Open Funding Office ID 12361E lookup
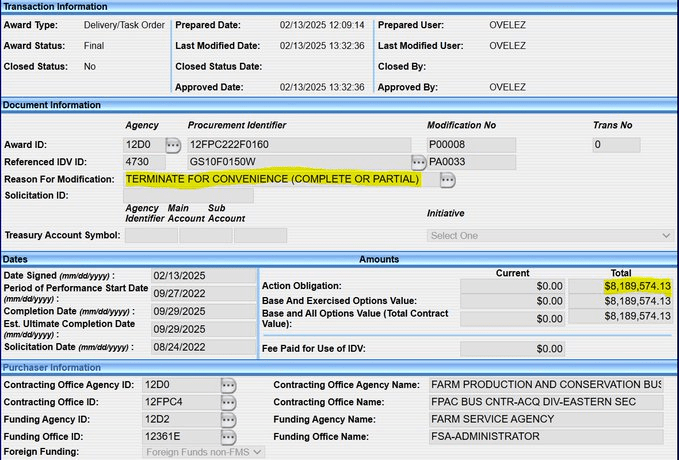Image resolution: width=679 pixels, height=460 pixels. [229, 437]
